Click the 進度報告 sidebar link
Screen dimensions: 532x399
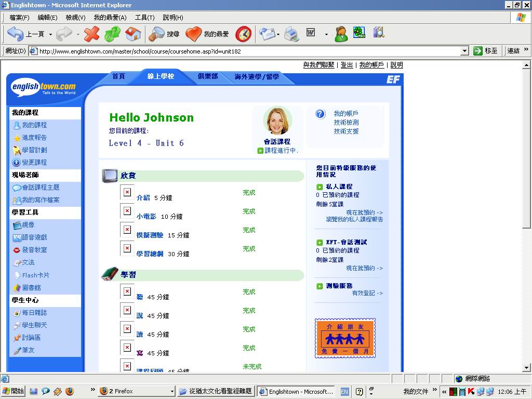34,138
